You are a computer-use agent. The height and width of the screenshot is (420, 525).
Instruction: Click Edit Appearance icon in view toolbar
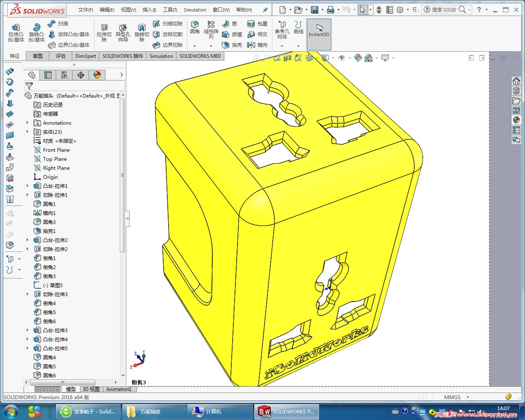point(358,58)
